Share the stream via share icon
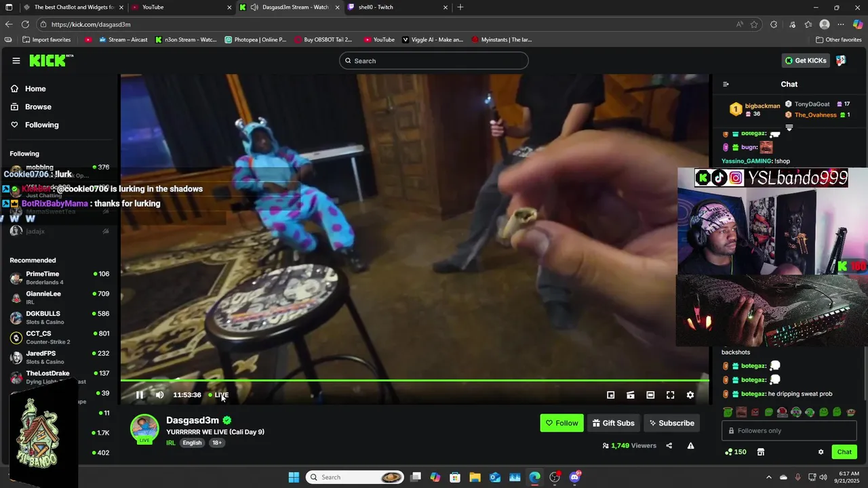The height and width of the screenshot is (488, 868). (x=669, y=445)
